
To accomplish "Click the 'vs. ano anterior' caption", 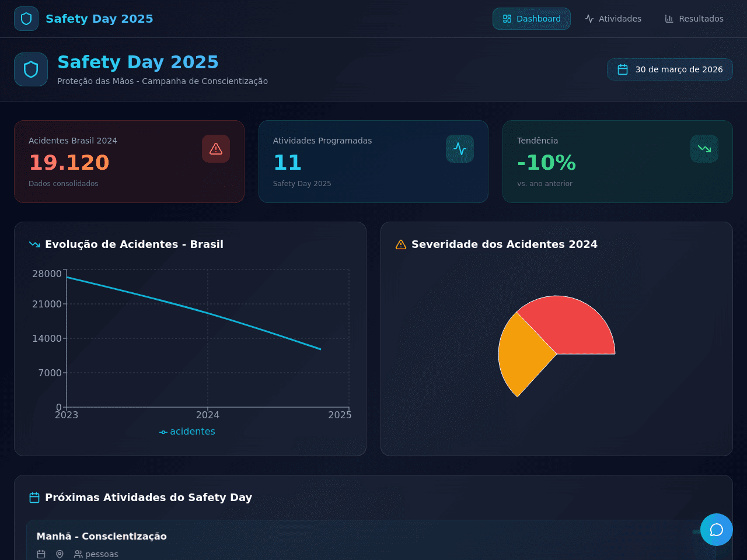I will point(544,184).
